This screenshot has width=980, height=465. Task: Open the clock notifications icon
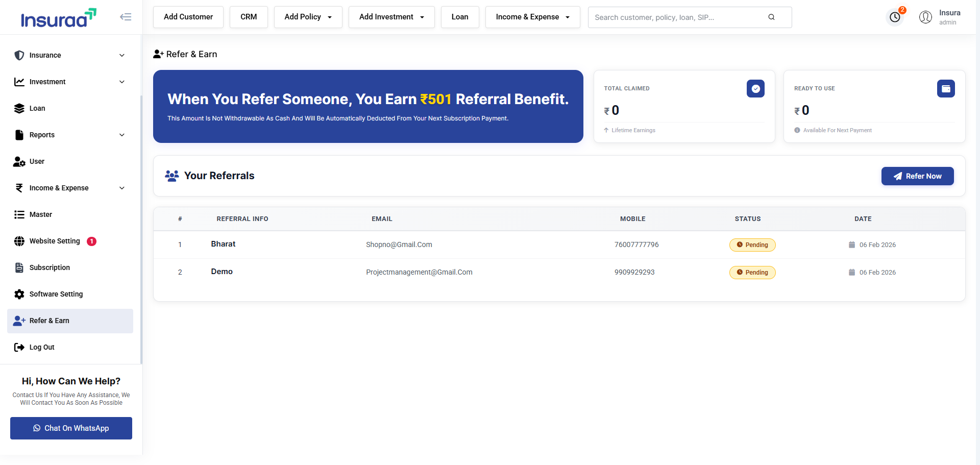[x=895, y=17]
